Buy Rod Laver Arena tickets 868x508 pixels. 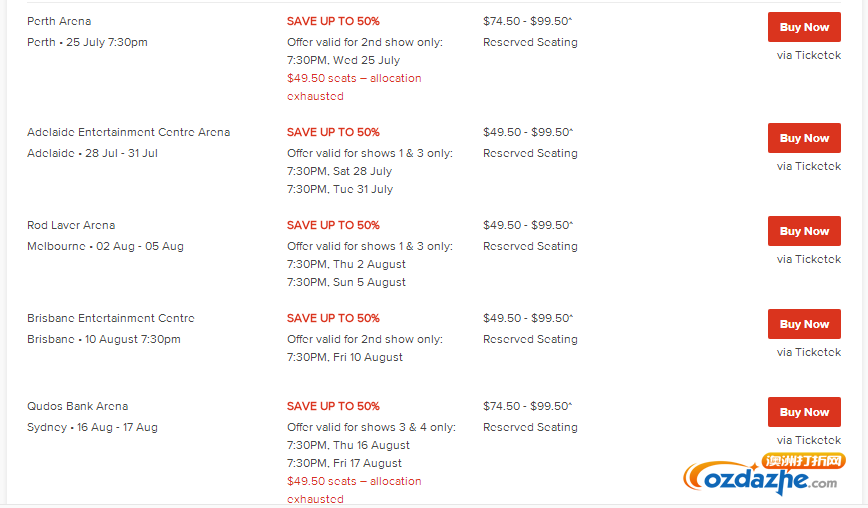tap(804, 231)
